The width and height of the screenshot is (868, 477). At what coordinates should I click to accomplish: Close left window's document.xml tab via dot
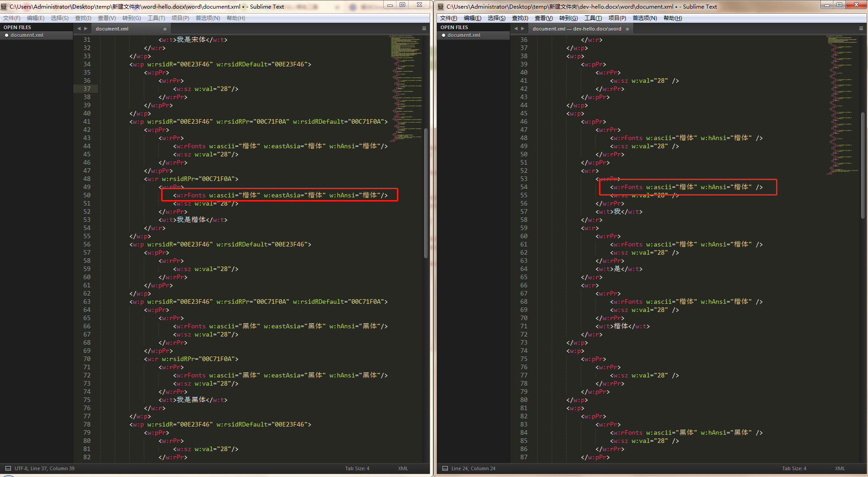point(165,29)
